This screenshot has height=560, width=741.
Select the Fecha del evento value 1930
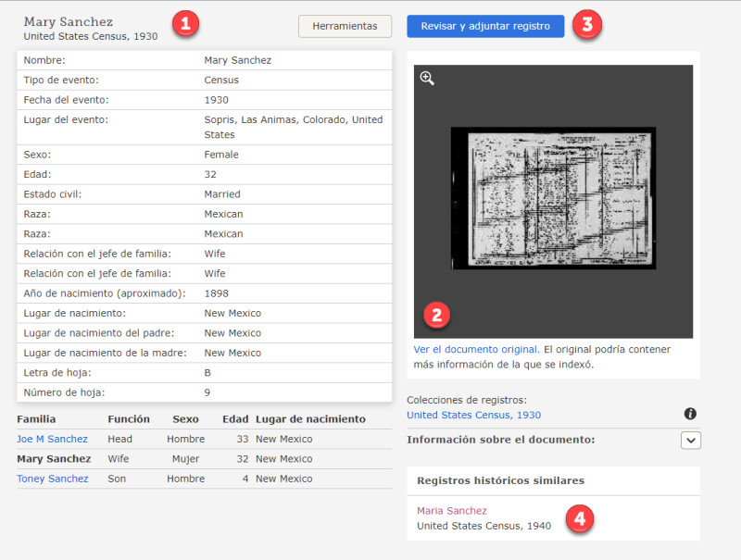pyautogui.click(x=216, y=100)
